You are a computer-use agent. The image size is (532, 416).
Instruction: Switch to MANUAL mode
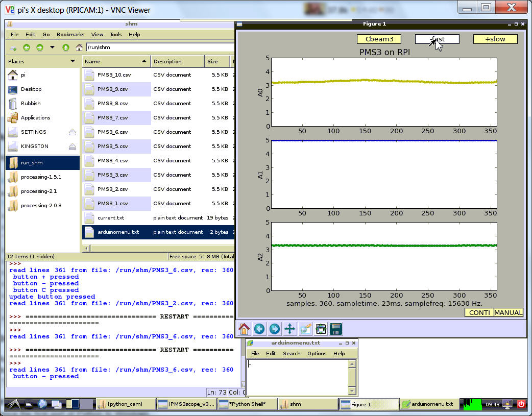508,312
